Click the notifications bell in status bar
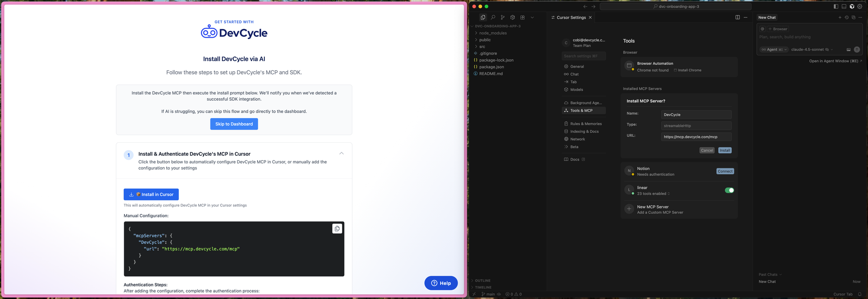 pos(859,294)
